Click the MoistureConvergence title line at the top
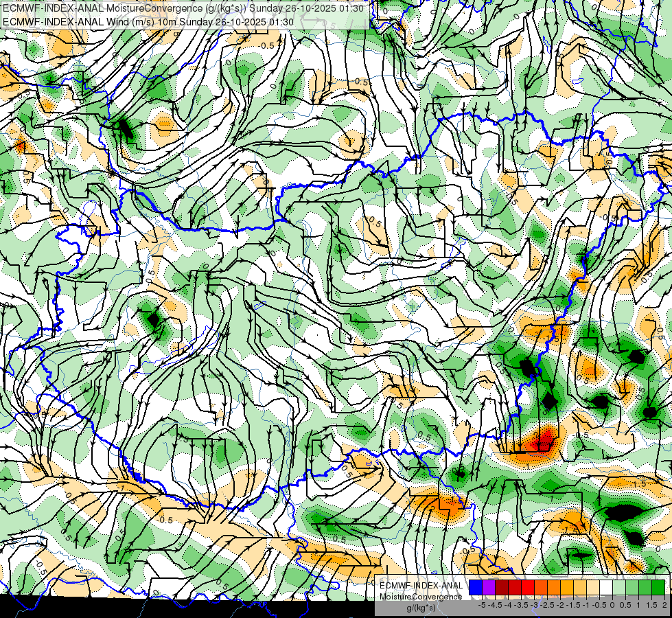Screen dimensions: 672x618 tap(183, 8)
